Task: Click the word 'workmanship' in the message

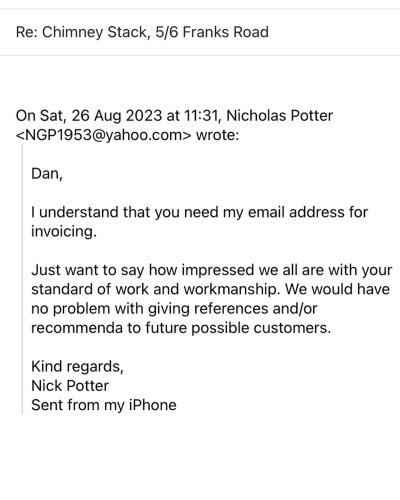Action: tap(230, 289)
